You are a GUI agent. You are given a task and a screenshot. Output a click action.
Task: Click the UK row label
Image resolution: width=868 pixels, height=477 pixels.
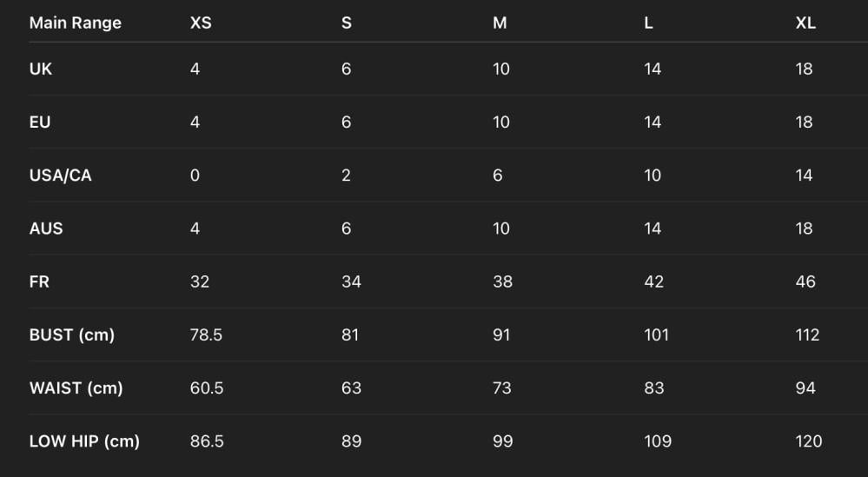(41, 69)
